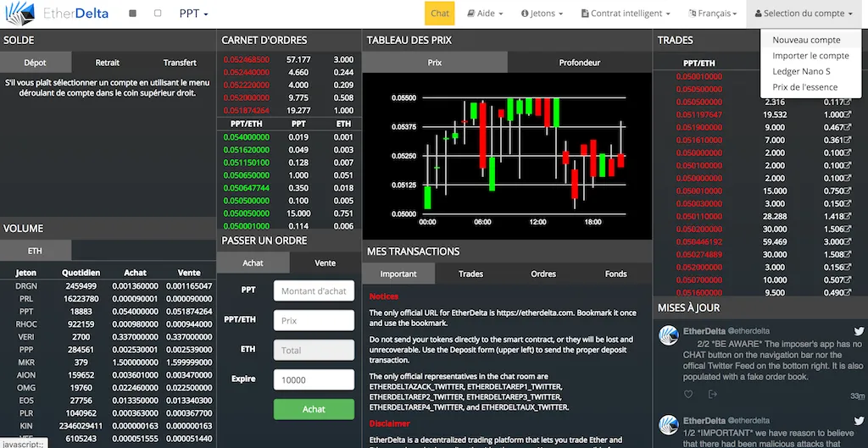
Task: Expand the Aide menu
Action: [486, 14]
